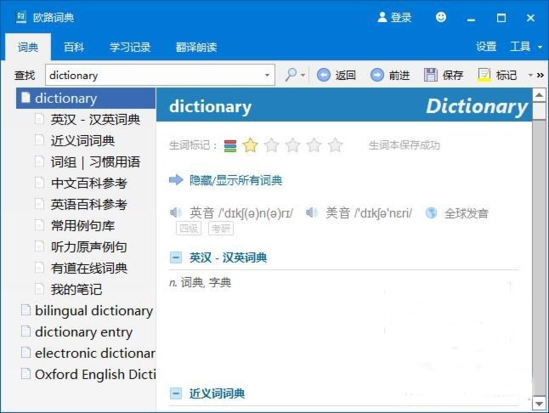
Task: Select 词组 | 习惯用语 in sidebar
Action: click(95, 162)
